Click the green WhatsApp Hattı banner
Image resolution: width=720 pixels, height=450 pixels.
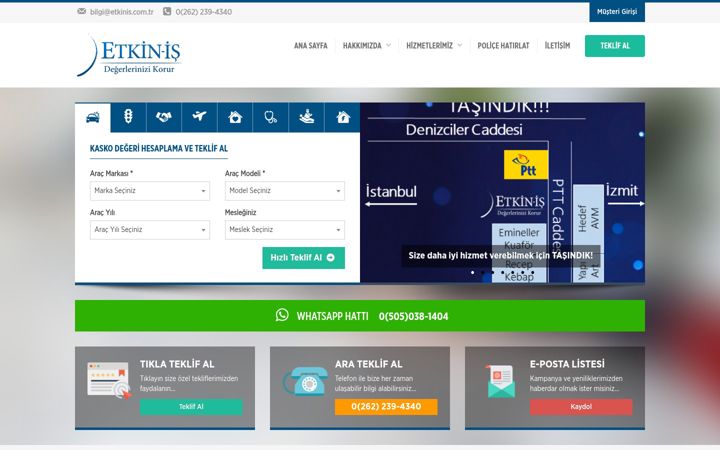[360, 316]
